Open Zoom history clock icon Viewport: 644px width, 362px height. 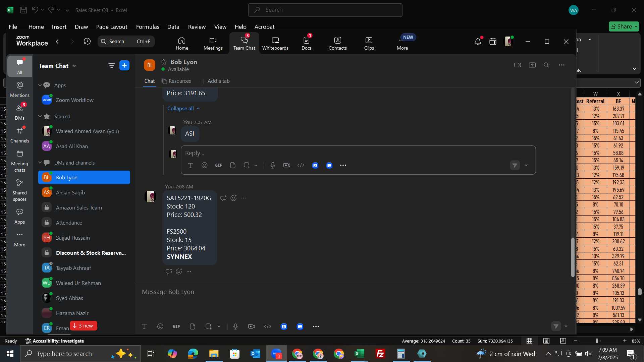tap(87, 41)
